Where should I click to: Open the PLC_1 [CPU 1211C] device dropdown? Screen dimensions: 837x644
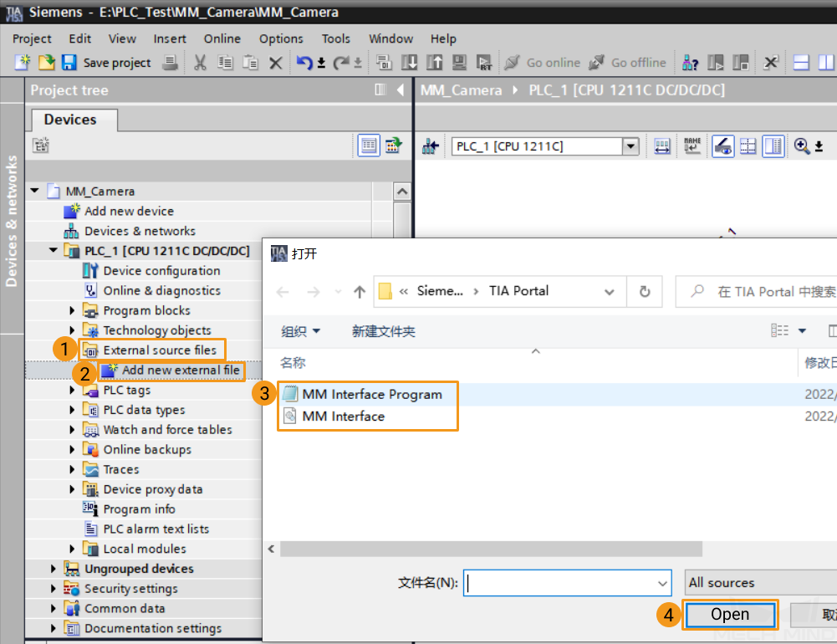pos(630,146)
